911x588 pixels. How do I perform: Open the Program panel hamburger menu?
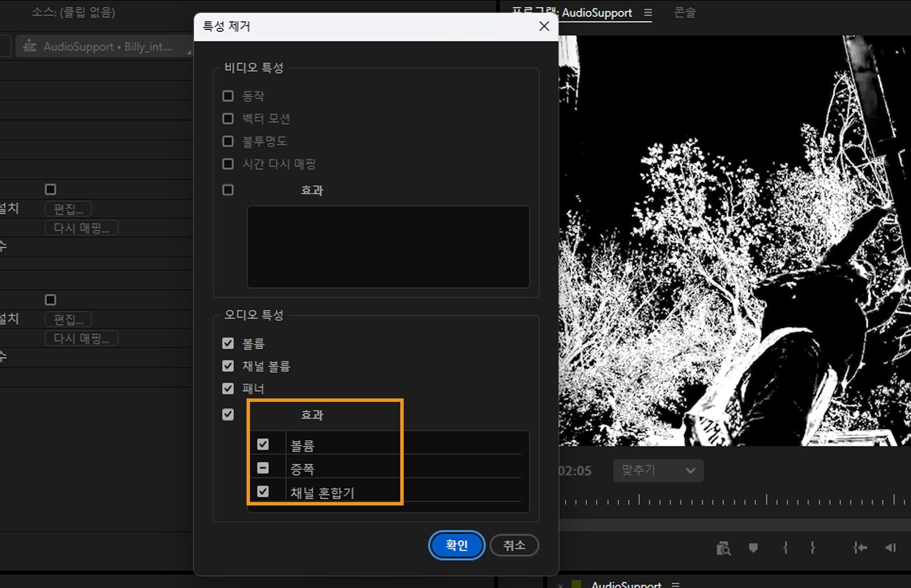[648, 13]
